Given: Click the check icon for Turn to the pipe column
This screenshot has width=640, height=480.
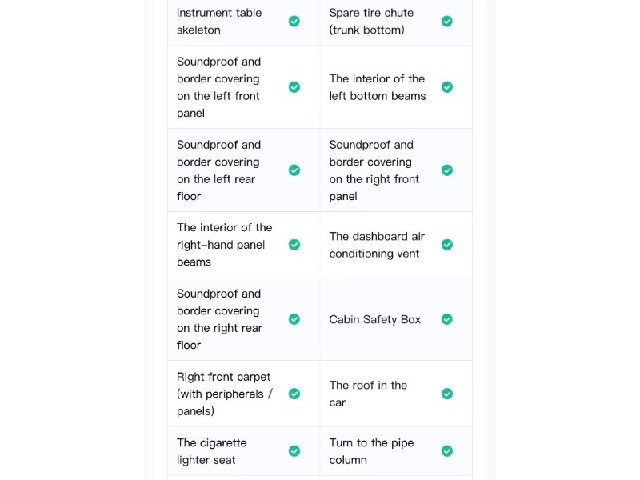Looking at the screenshot, I should 447,451.
